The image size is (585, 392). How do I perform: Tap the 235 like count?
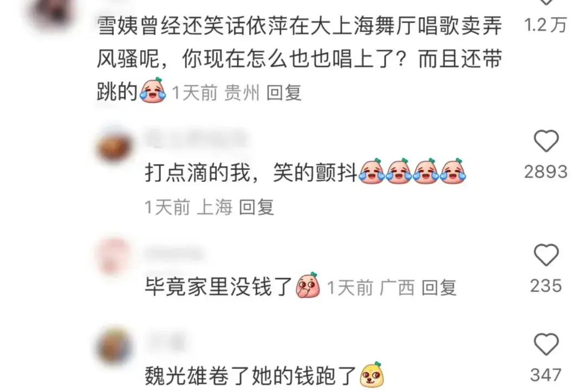point(546,286)
